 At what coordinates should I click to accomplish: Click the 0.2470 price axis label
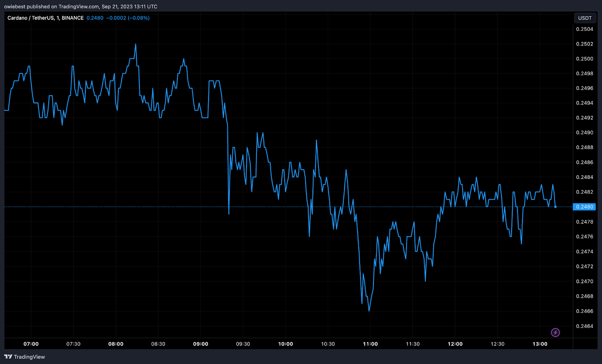point(585,281)
